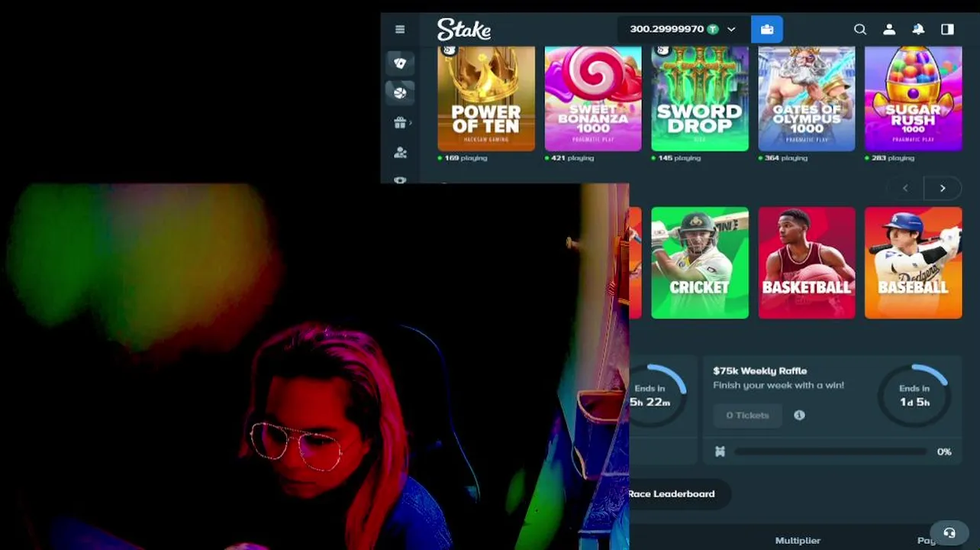The height and width of the screenshot is (550, 980).
Task: Open the search magnifier icon
Action: (860, 29)
